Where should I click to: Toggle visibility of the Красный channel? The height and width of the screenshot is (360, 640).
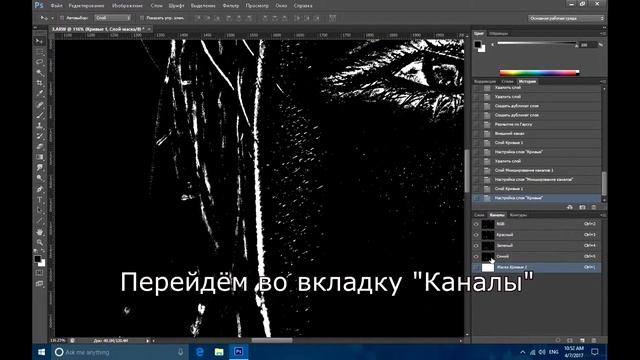[x=476, y=235]
